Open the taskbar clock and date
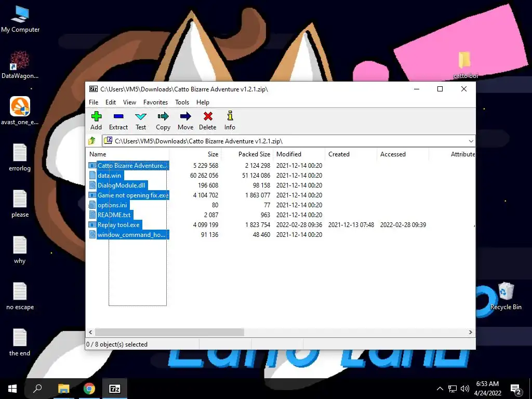Image resolution: width=532 pixels, height=399 pixels. tap(488, 389)
